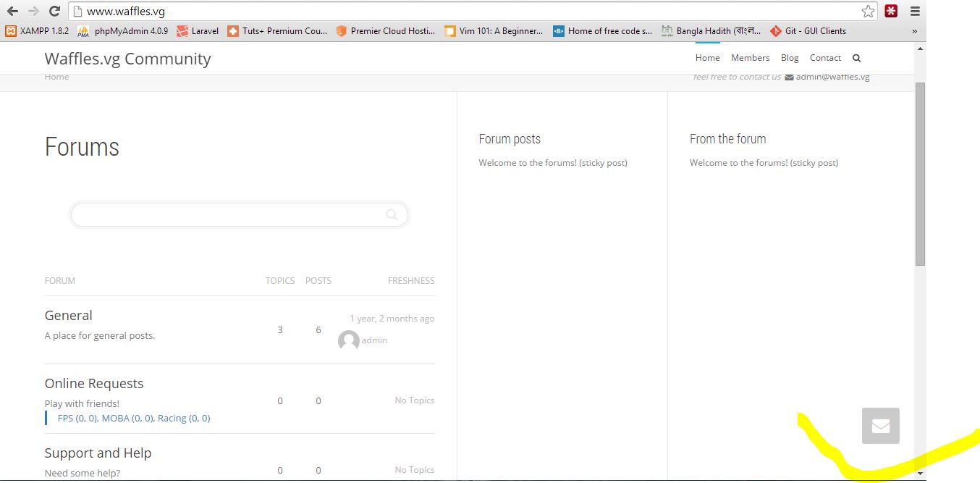Click the address bar URL
Screen dimensions: 980x483
coord(125,12)
